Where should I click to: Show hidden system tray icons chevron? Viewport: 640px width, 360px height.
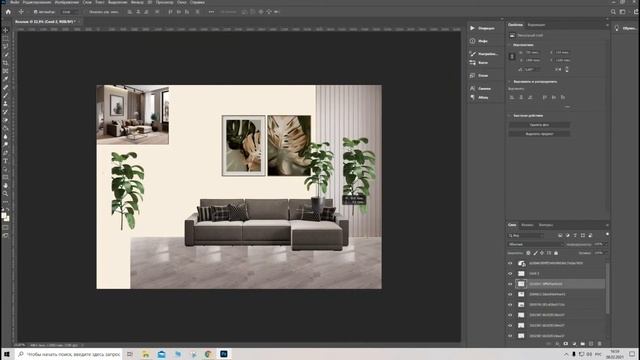click(x=566, y=354)
